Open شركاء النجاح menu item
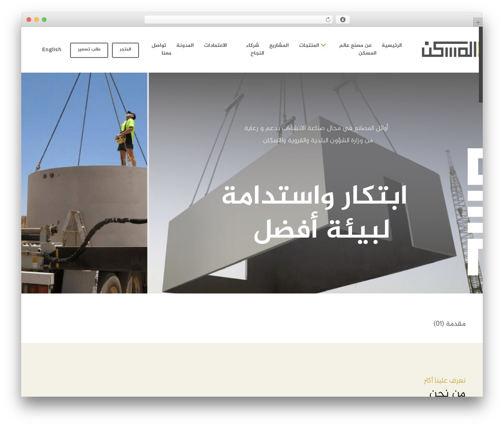 [255, 49]
